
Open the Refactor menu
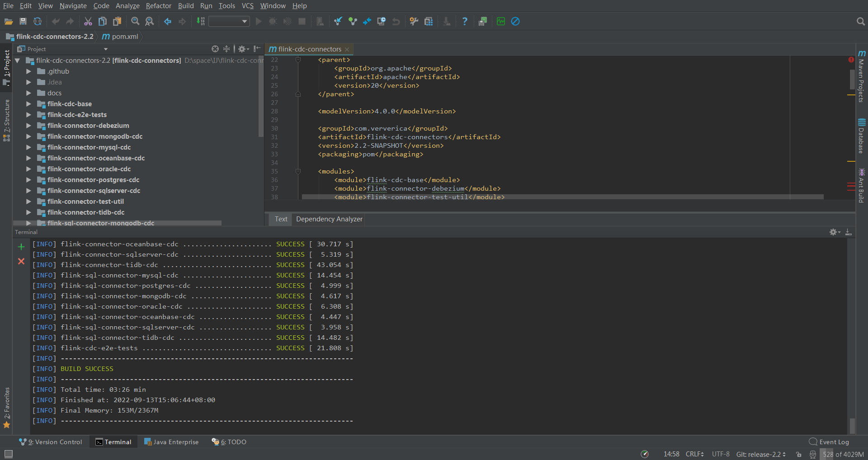[x=158, y=6]
